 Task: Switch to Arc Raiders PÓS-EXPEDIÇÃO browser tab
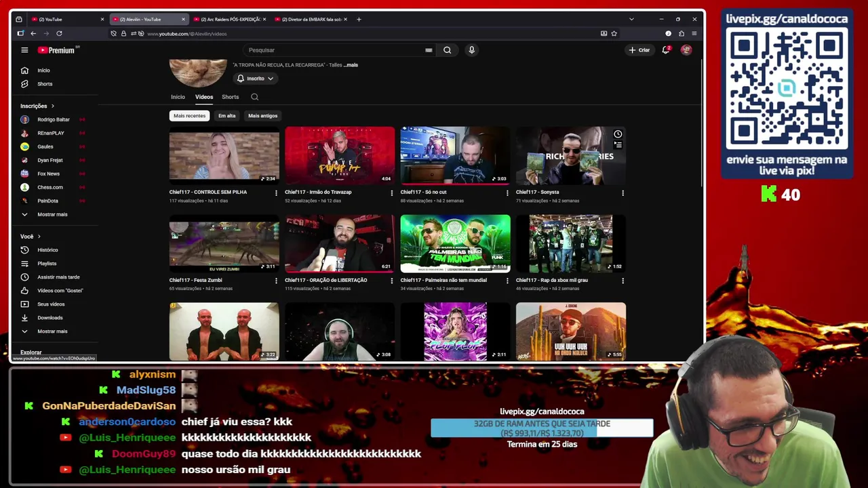tap(229, 20)
